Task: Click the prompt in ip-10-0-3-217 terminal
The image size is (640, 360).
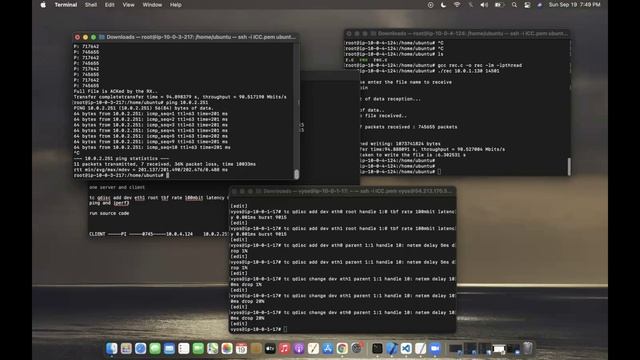Action: 121,175
